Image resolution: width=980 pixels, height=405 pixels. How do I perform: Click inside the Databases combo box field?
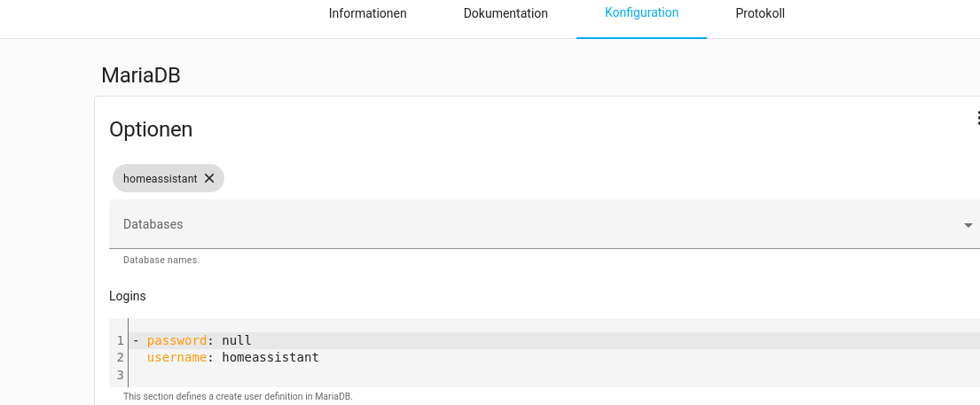click(532, 224)
